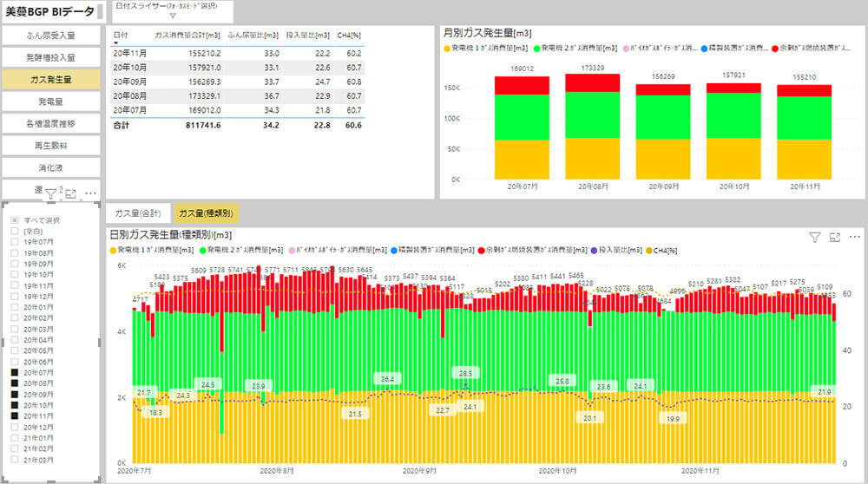Click the filter icon above the date slicer
Screen dimensions: 868x484
click(x=50, y=193)
